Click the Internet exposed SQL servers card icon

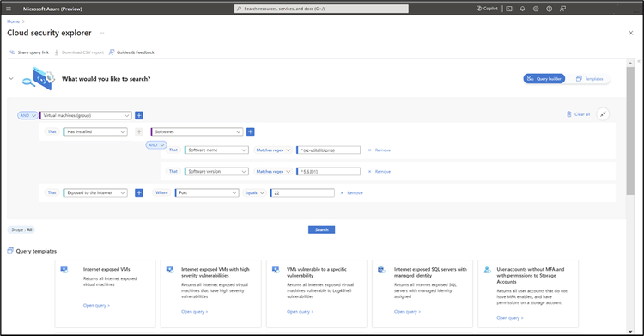pyautogui.click(x=381, y=270)
